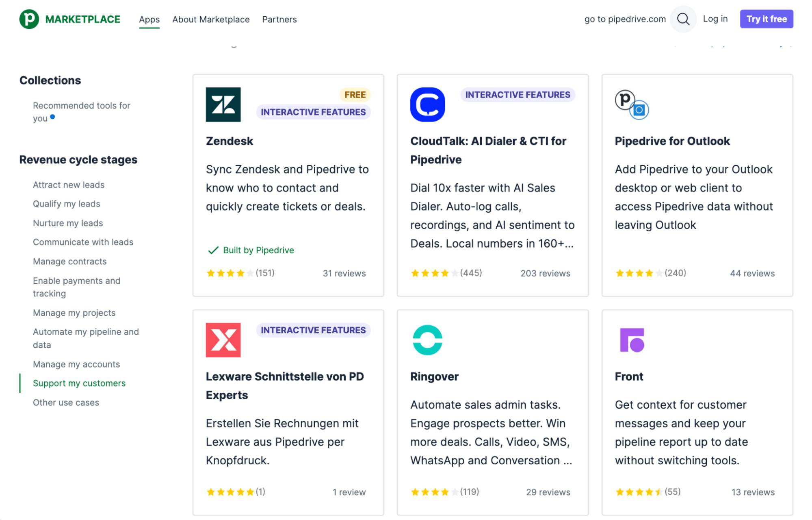Click the Try it free button
The width and height of the screenshot is (812, 520).
767,19
